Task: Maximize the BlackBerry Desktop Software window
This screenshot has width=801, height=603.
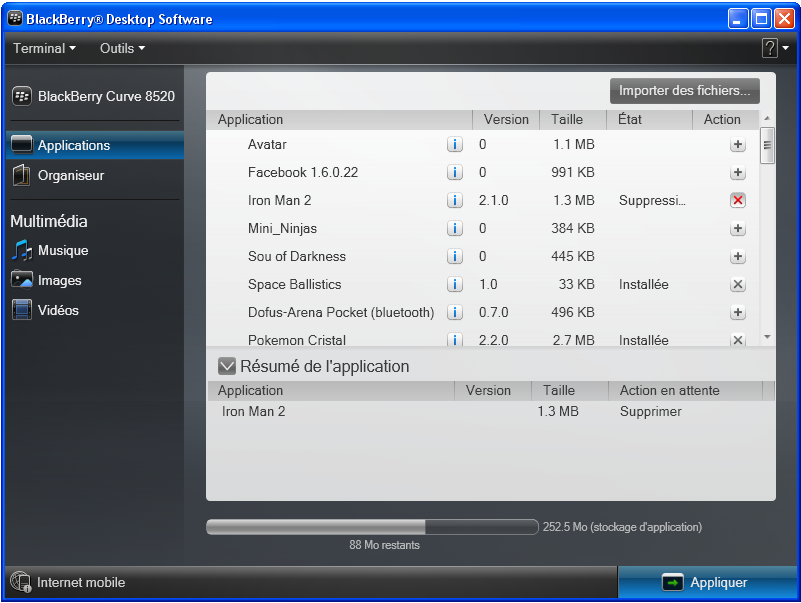Action: point(761,19)
